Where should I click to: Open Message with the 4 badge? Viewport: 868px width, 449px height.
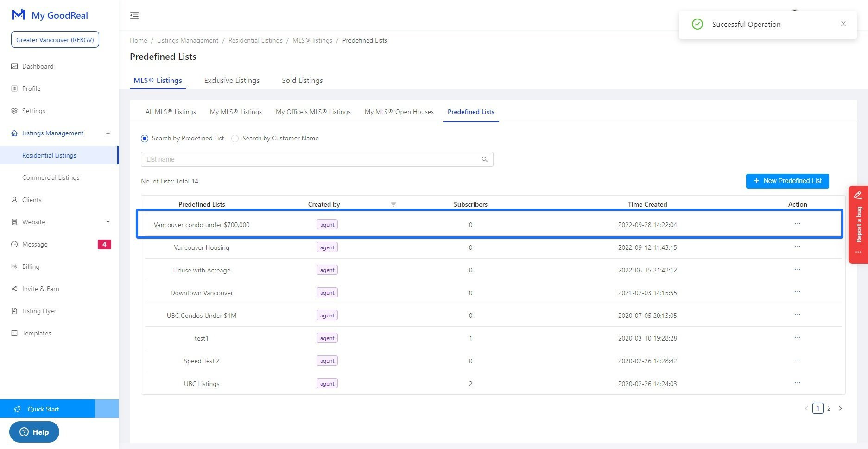(x=35, y=244)
